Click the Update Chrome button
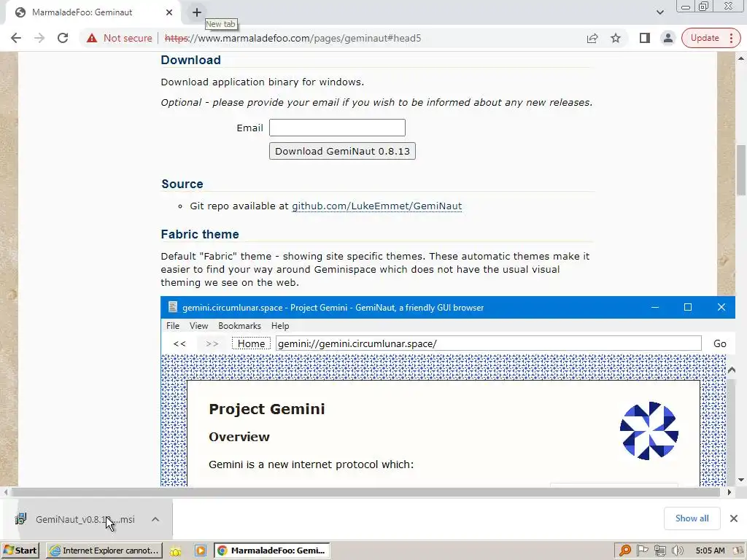This screenshot has width=747, height=560. coord(705,38)
